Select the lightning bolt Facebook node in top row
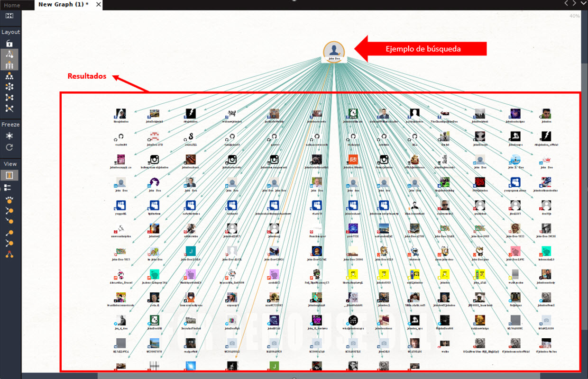 190,114
